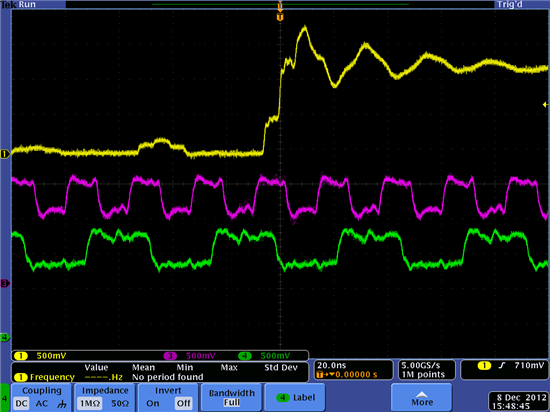Screen dimensions: 550x412
Task: Select channel 3 ground reference marker
Action: 5,283
